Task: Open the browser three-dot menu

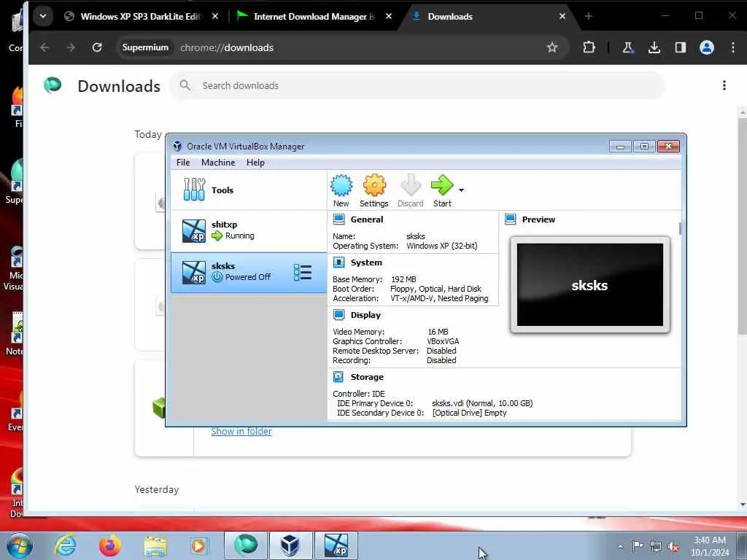Action: 732,47
